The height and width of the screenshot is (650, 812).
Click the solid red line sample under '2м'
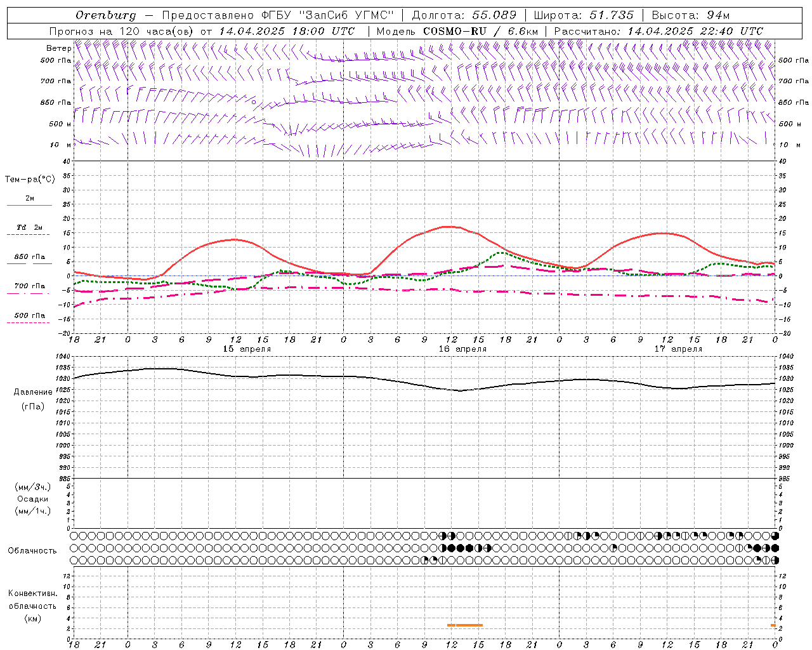tap(29, 206)
